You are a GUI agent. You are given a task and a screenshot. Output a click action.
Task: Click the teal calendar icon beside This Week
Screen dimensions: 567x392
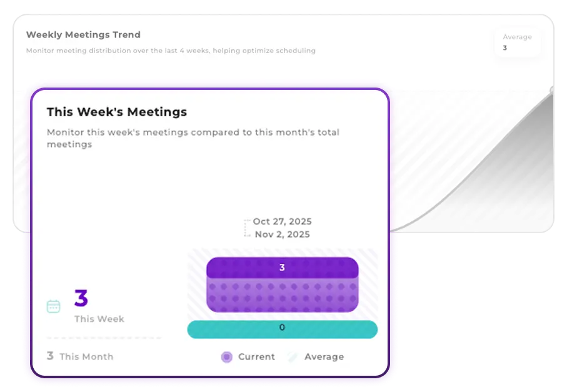coord(54,306)
